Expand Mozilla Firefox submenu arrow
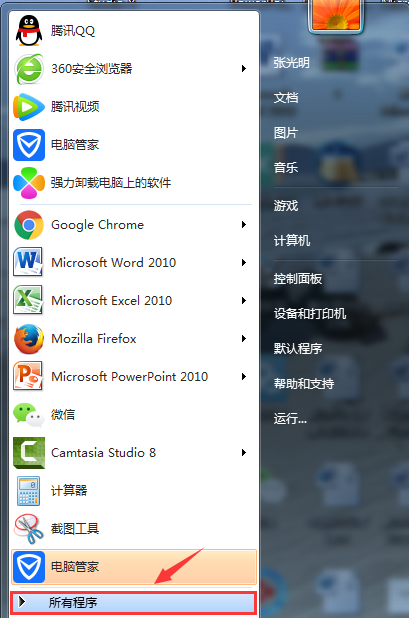This screenshot has height=618, width=409. pos(244,339)
